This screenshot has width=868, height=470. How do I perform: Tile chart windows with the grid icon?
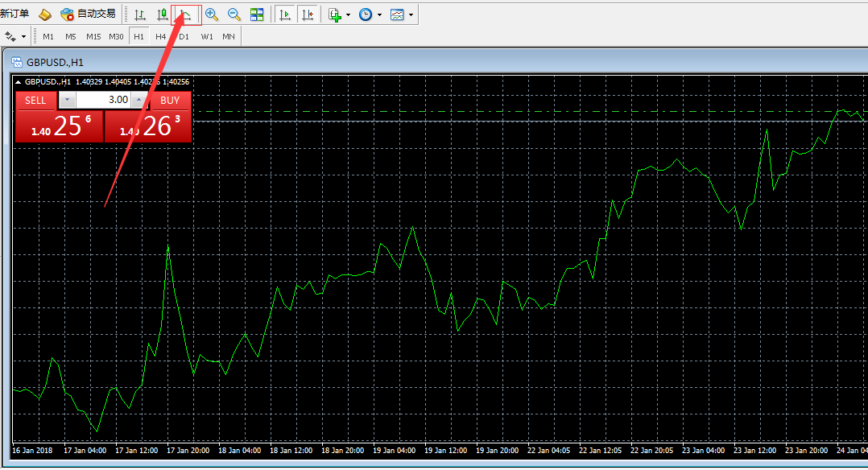click(257, 14)
